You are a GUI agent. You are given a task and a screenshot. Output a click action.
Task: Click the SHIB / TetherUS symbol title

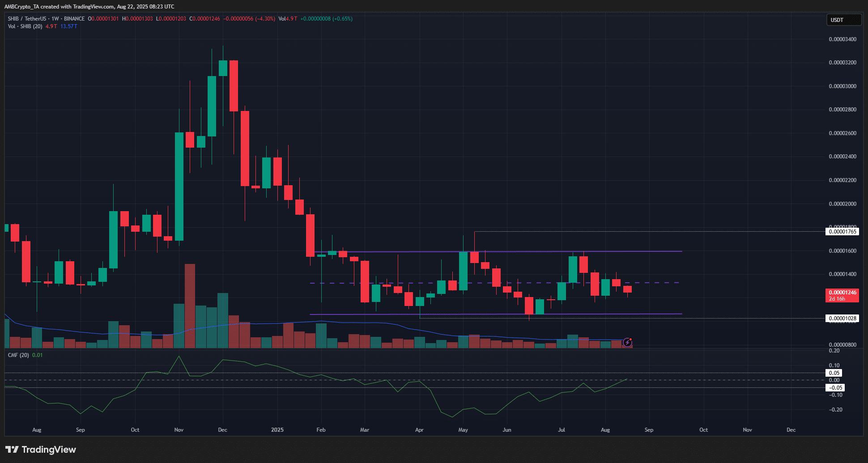[x=27, y=19]
